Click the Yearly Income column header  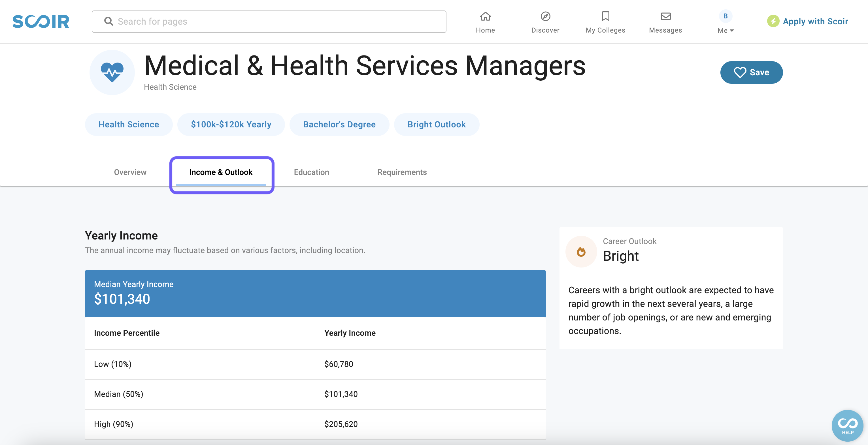tap(350, 333)
